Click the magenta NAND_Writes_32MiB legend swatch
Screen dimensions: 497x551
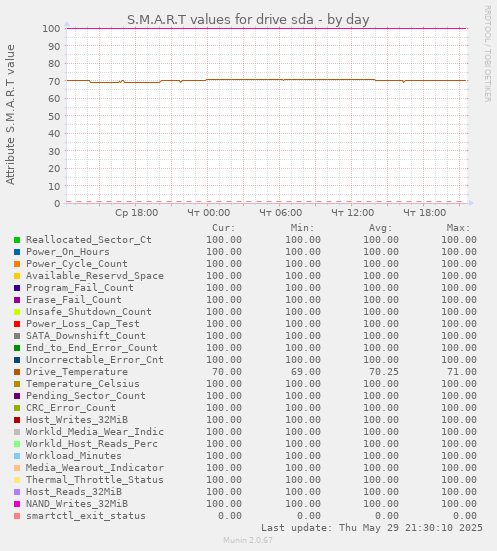(x=17, y=504)
